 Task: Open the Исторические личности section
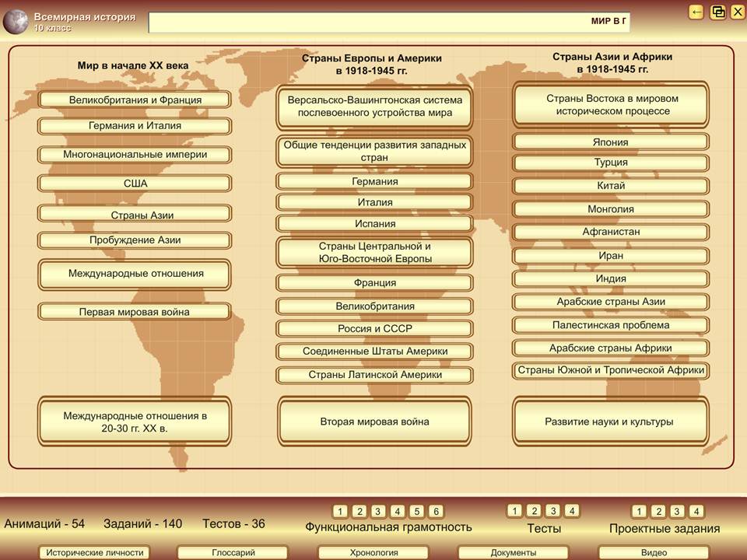click(x=94, y=553)
